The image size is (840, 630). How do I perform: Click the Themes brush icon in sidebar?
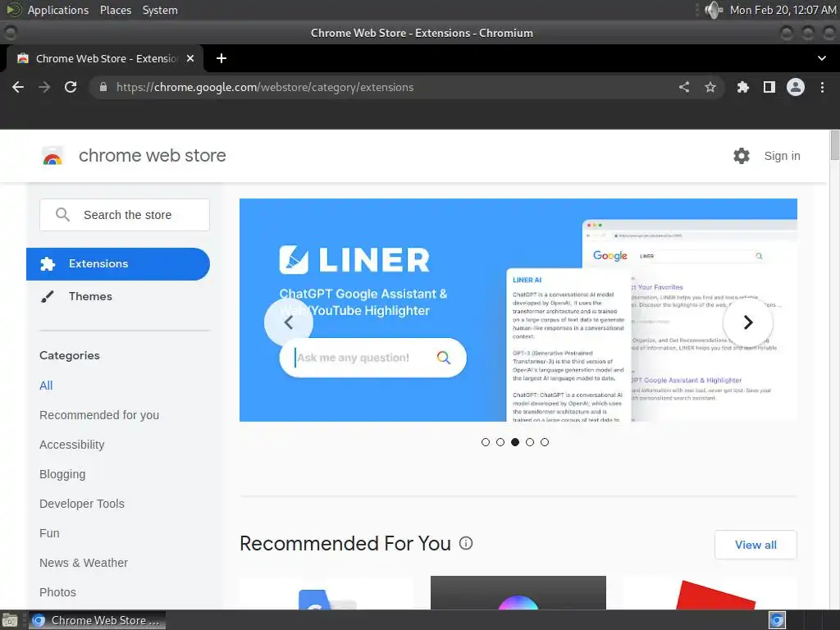coord(47,296)
